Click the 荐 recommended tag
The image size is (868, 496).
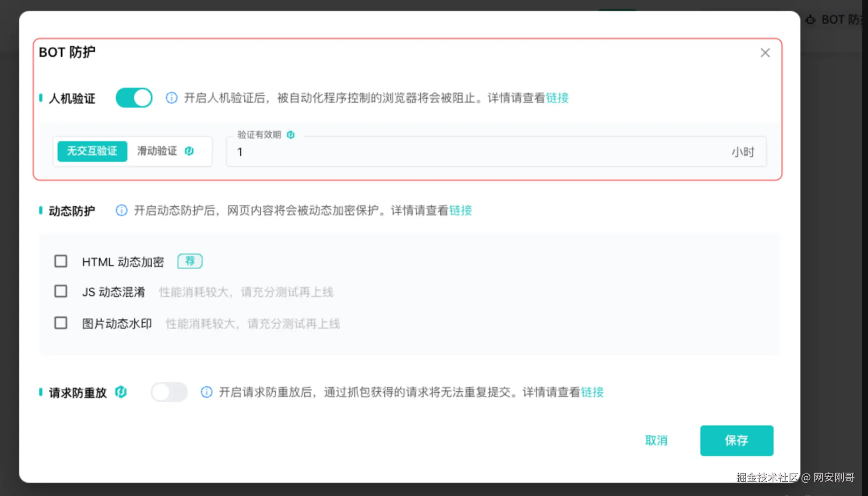[x=190, y=261]
